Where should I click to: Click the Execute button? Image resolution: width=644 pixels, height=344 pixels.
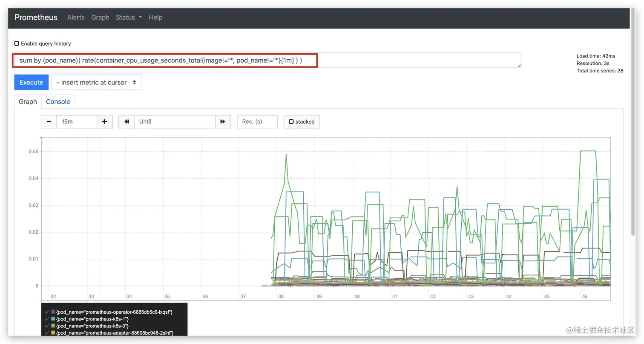31,82
